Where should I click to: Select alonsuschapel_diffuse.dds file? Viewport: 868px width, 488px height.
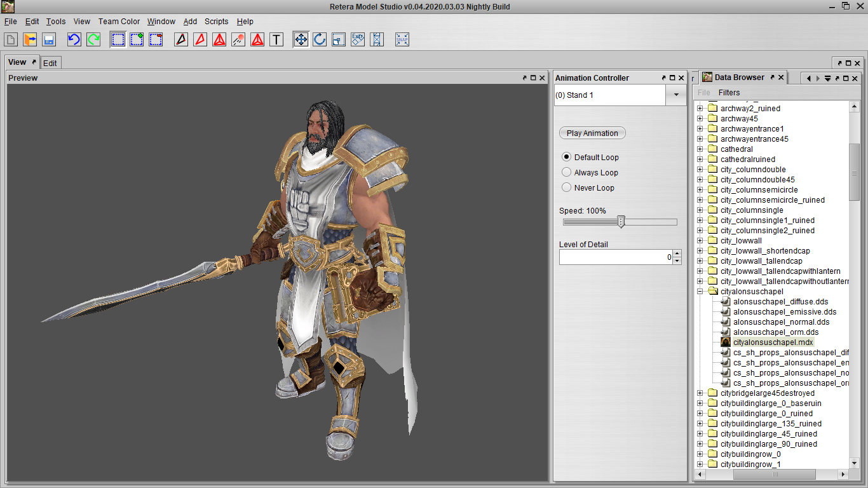[780, 302]
